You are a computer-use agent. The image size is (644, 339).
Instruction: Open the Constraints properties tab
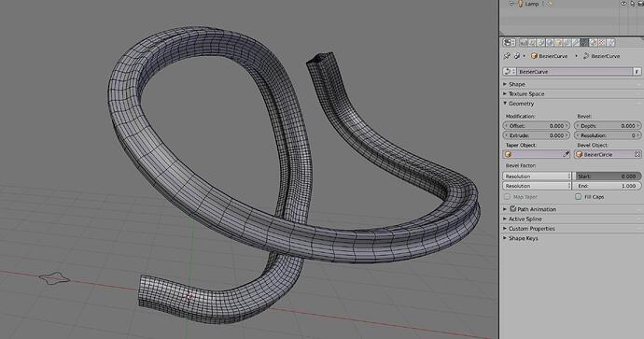pyautogui.click(x=567, y=42)
